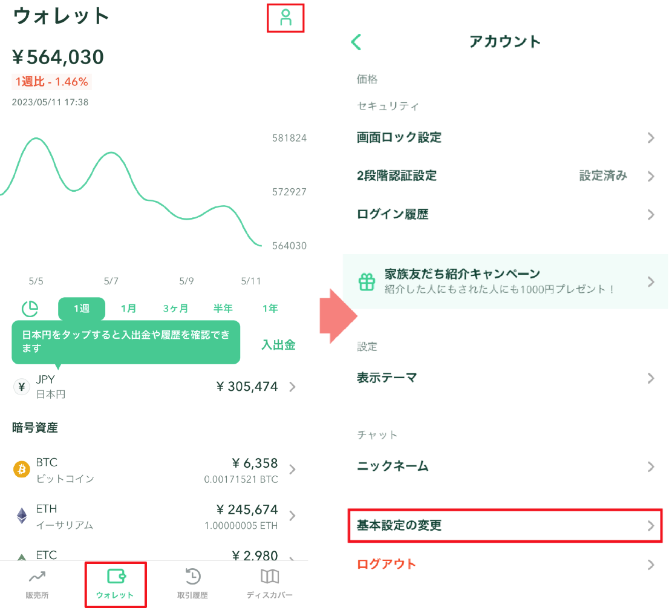Image resolution: width=672 pixels, height=616 pixels.
Task: Expand 画面ロック設定 screen lock settings
Action: [x=505, y=138]
